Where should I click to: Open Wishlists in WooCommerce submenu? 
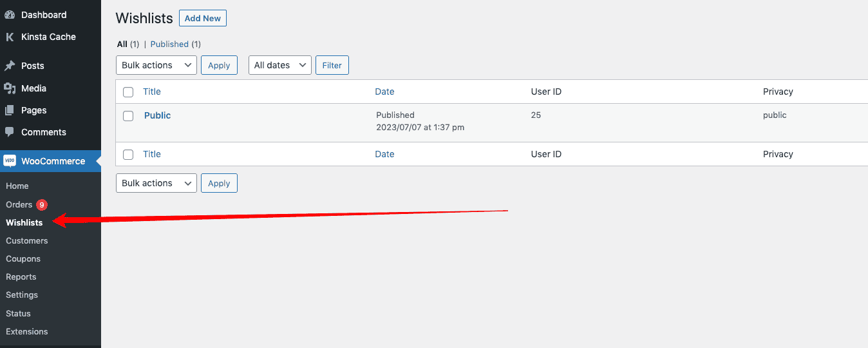click(x=24, y=222)
